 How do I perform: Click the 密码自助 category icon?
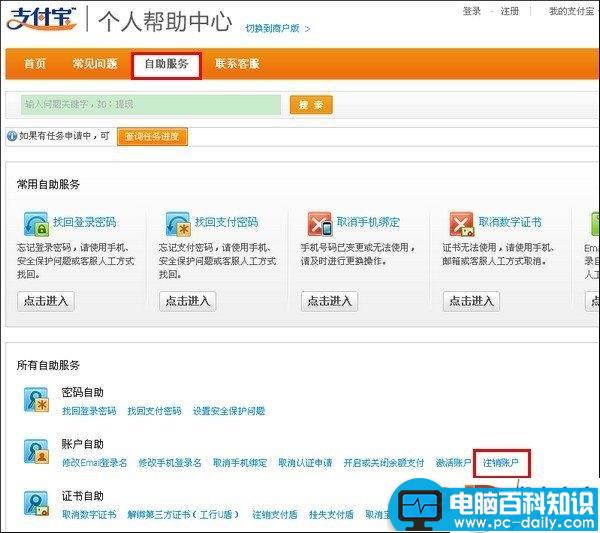pos(36,399)
